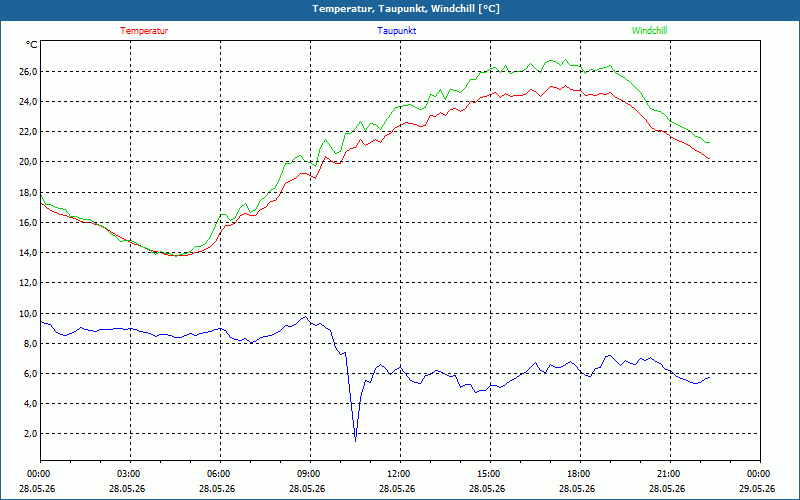Click the '29.05.26' date label
This screenshot has width=800, height=500.
[758, 489]
